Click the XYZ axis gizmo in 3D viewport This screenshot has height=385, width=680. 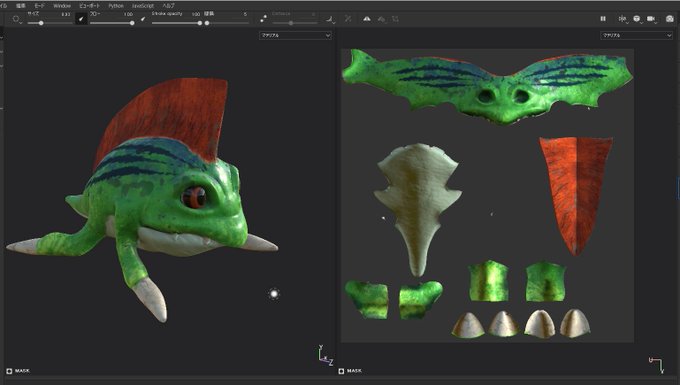(x=325, y=356)
